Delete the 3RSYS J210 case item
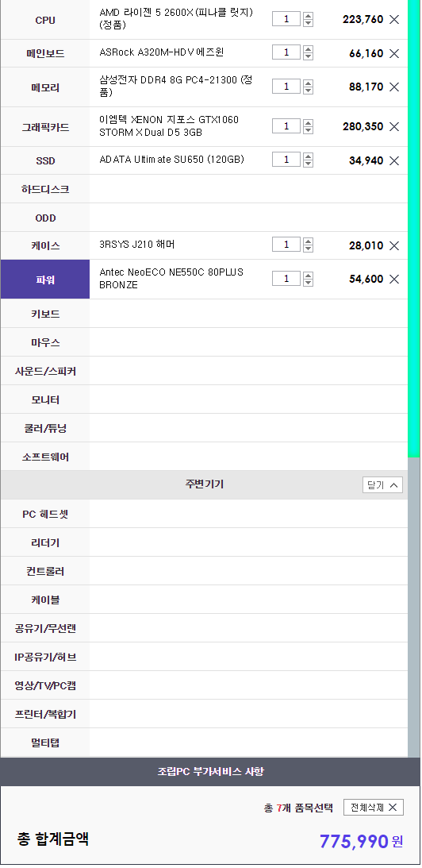Screen dimensions: 422x868 coord(393,245)
